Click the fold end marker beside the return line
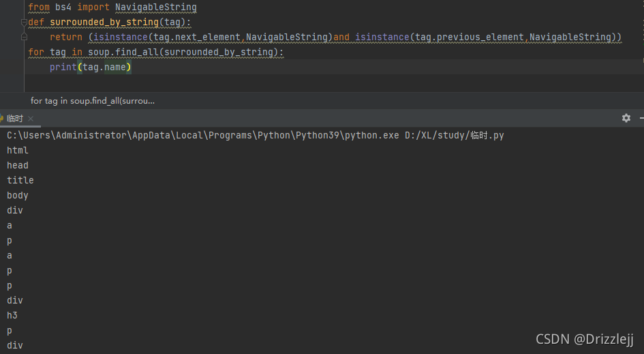The image size is (644, 354). pos(24,38)
